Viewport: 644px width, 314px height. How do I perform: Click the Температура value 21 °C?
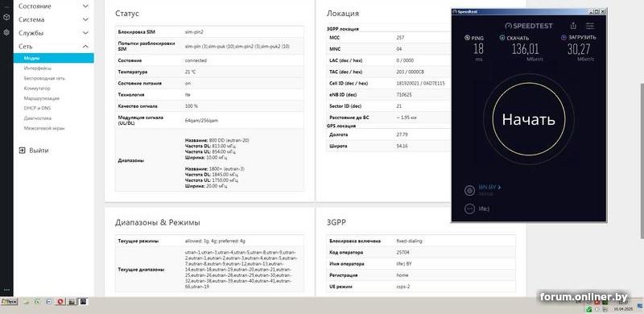point(191,72)
